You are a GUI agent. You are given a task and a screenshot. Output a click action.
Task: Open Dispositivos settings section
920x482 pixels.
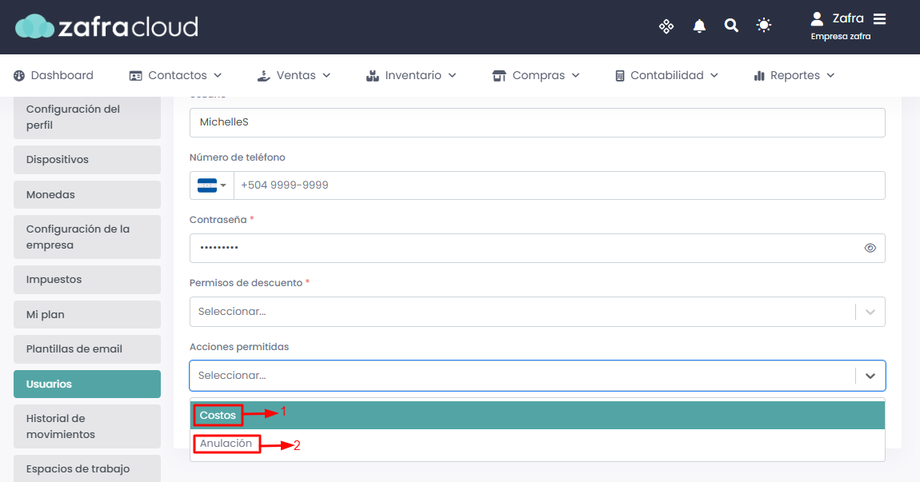pos(87,160)
